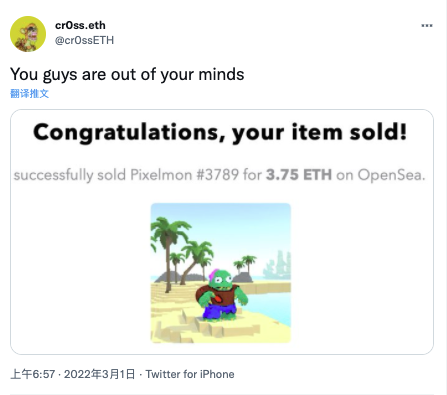
Task: Open the cr0ss.eth display name
Action: tap(80, 25)
